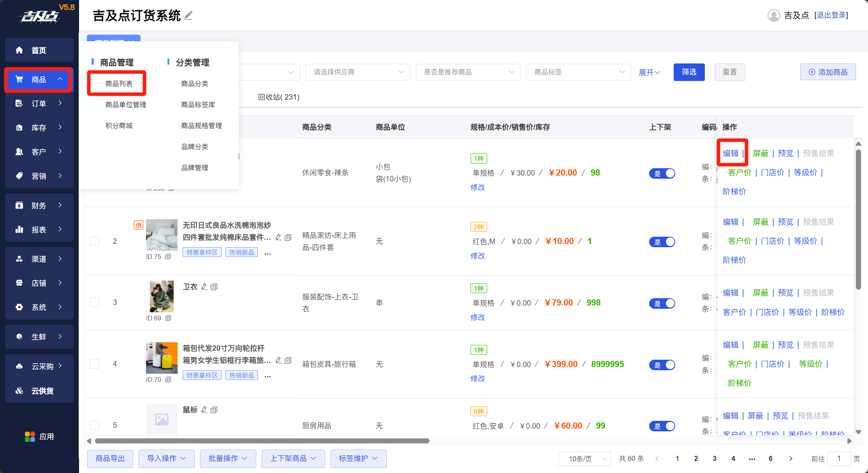Switch to the 回收站 tab

point(278,97)
